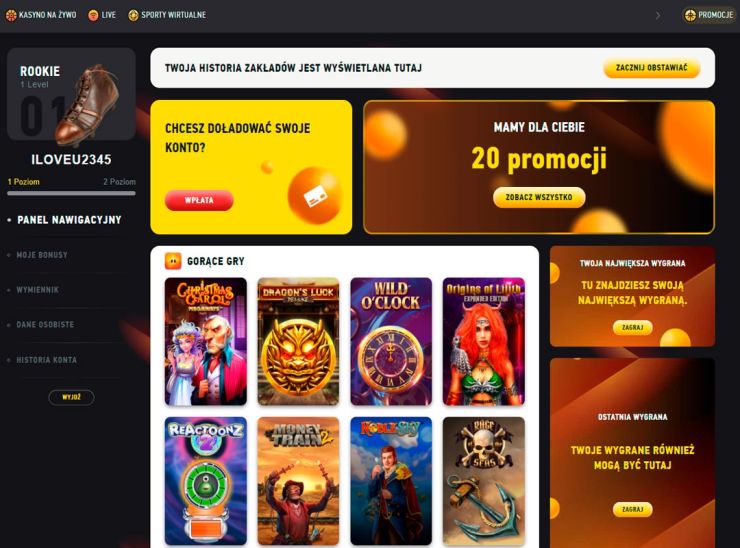Click Zobacz Wszystko promotions button

539,197
